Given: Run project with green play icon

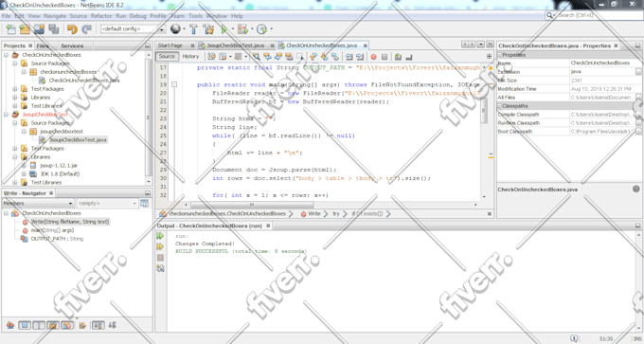Looking at the screenshot, I should 224,29.
